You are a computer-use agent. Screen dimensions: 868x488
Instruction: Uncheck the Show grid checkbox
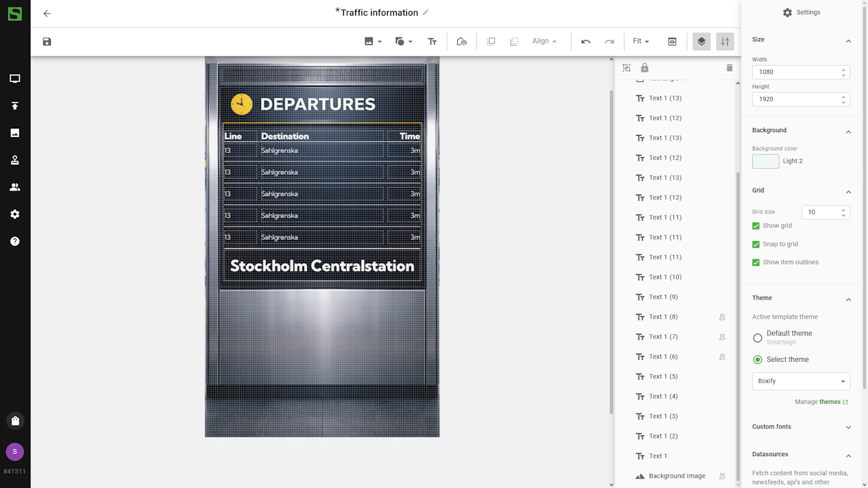(x=756, y=226)
